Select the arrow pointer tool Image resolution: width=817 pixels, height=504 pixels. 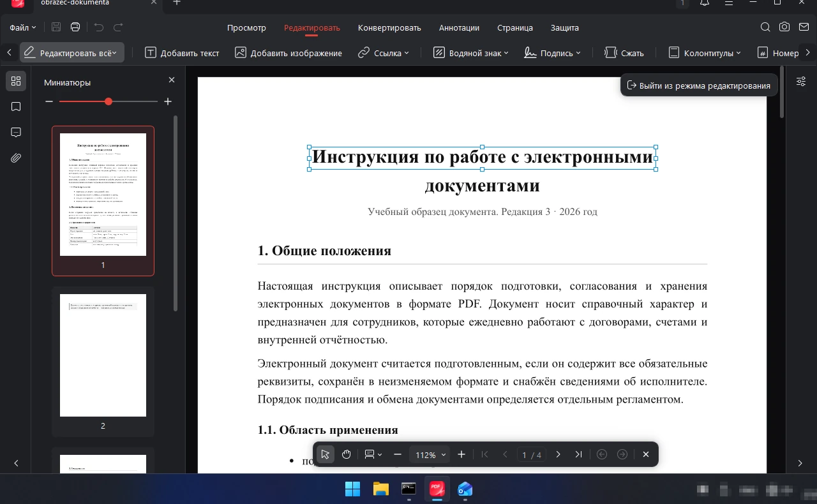point(326,454)
